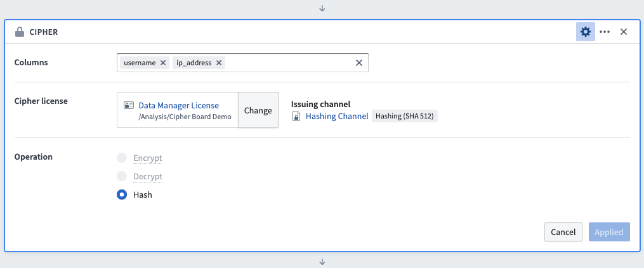Click the Cancel button
Viewport: 644px width, 268px height.
[x=563, y=232]
